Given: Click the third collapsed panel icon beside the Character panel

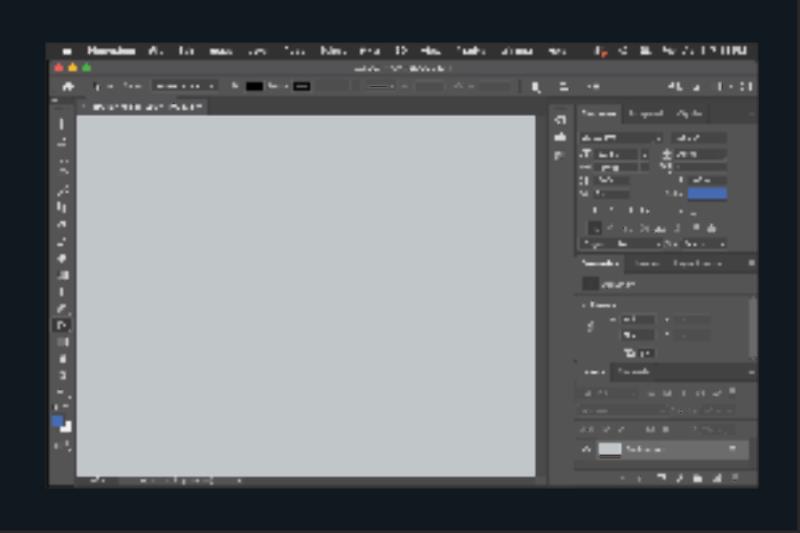Looking at the screenshot, I should click(x=560, y=155).
